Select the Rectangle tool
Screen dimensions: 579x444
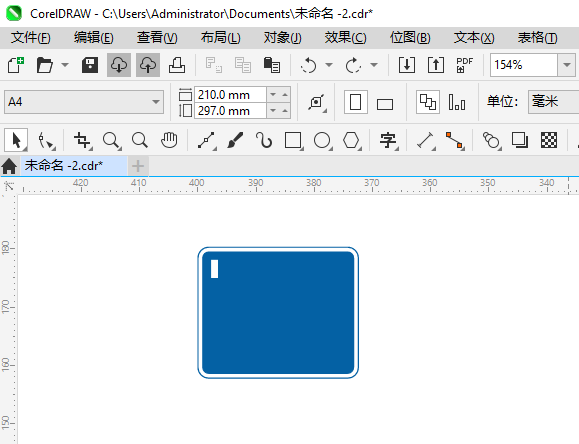[294, 141]
